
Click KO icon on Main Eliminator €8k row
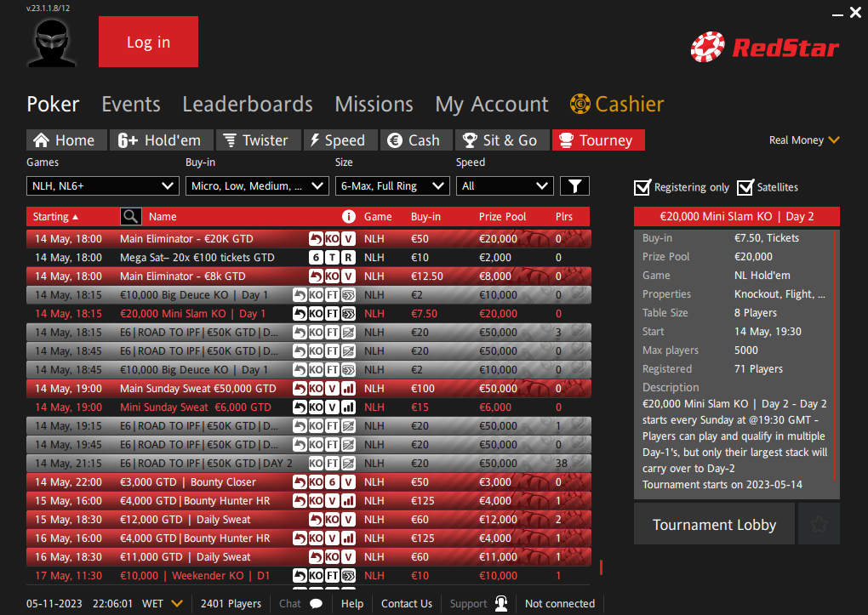332,276
